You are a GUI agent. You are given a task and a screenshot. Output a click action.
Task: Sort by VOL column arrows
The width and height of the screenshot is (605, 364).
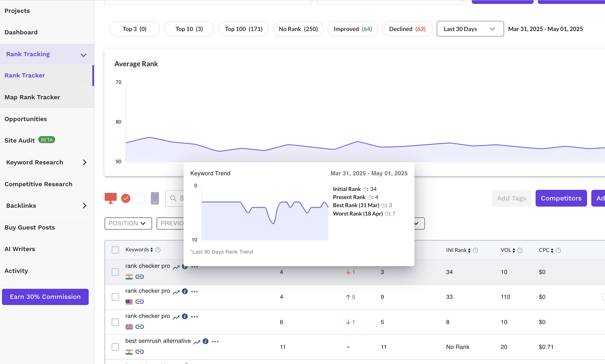pos(514,250)
